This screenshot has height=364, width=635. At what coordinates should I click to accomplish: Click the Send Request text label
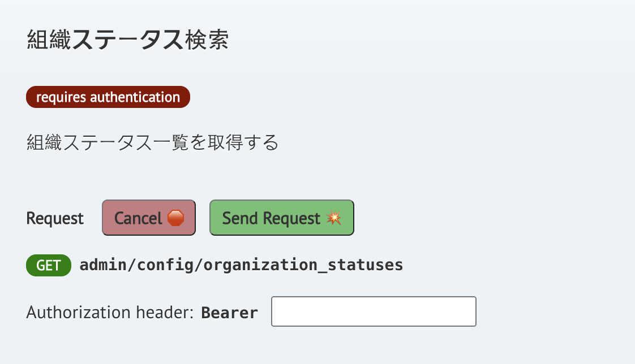pos(271,218)
